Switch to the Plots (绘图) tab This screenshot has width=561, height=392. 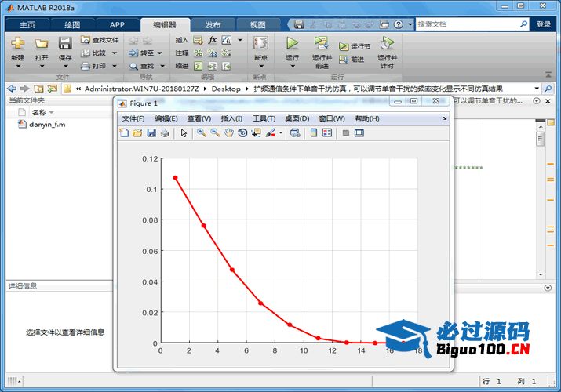click(x=72, y=24)
